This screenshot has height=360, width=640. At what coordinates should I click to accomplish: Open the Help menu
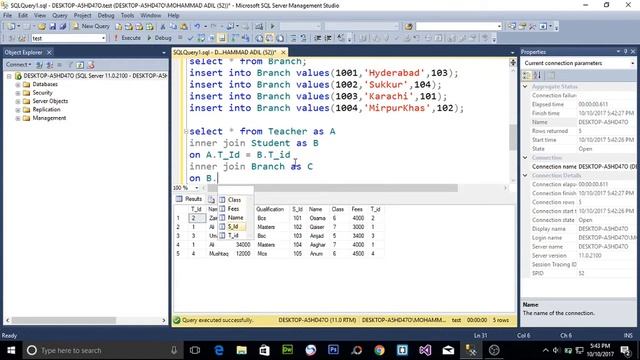pyautogui.click(x=173, y=16)
